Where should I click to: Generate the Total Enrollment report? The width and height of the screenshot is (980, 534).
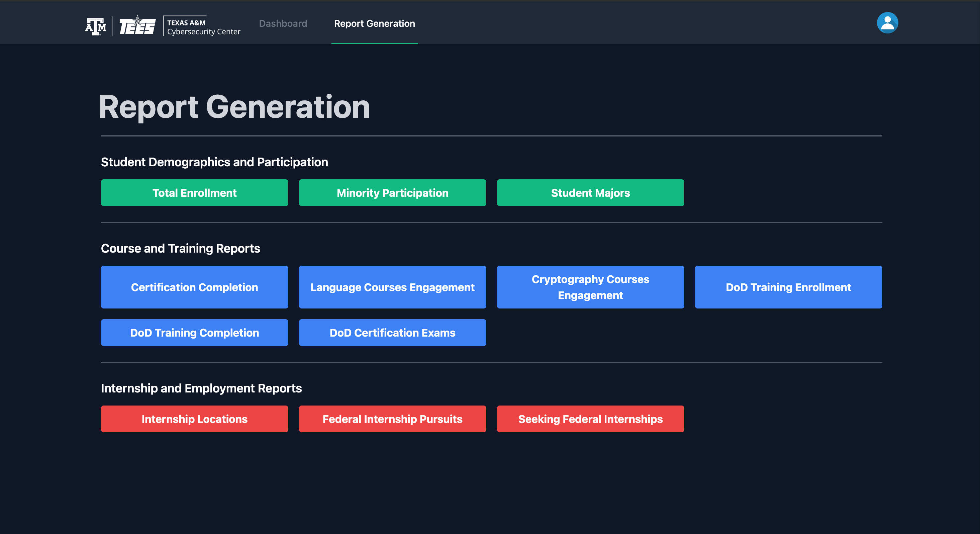pyautogui.click(x=194, y=193)
